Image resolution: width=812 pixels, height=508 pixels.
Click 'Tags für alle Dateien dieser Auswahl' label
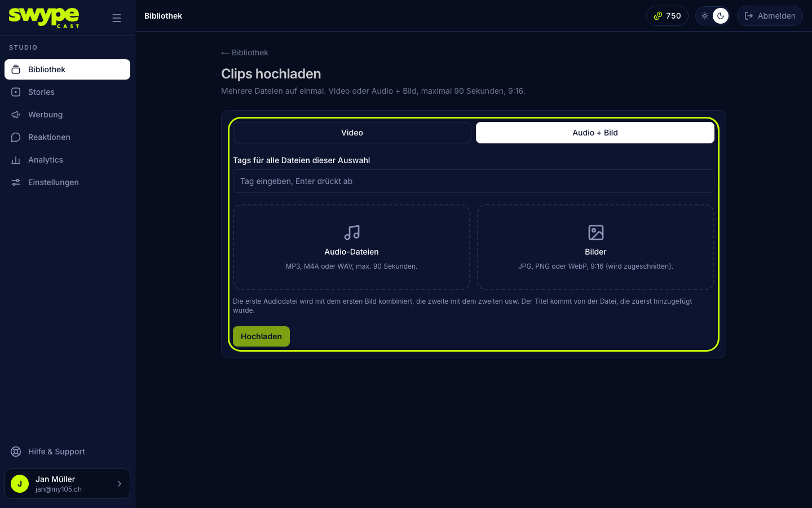tap(302, 160)
